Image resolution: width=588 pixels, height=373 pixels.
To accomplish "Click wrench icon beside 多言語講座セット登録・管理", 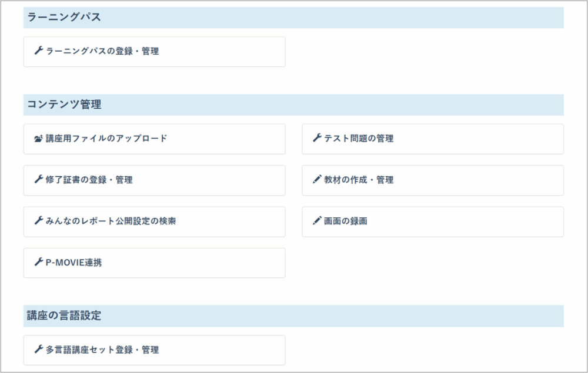I will point(39,350).
